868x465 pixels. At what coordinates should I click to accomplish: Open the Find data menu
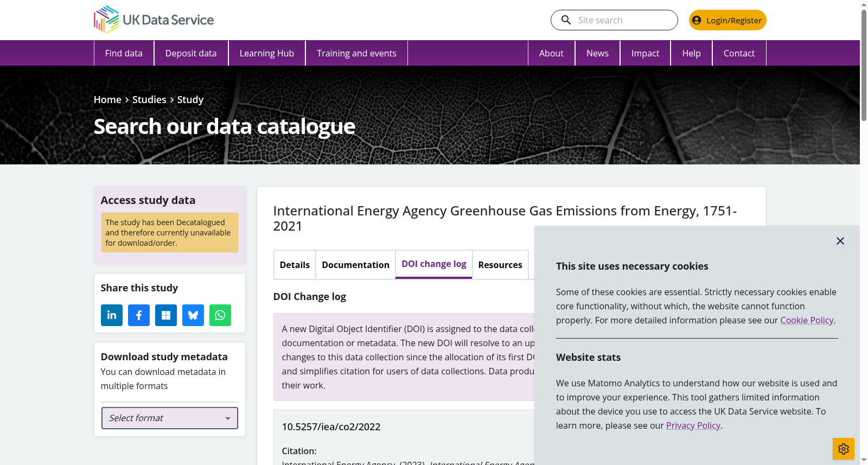coord(124,53)
